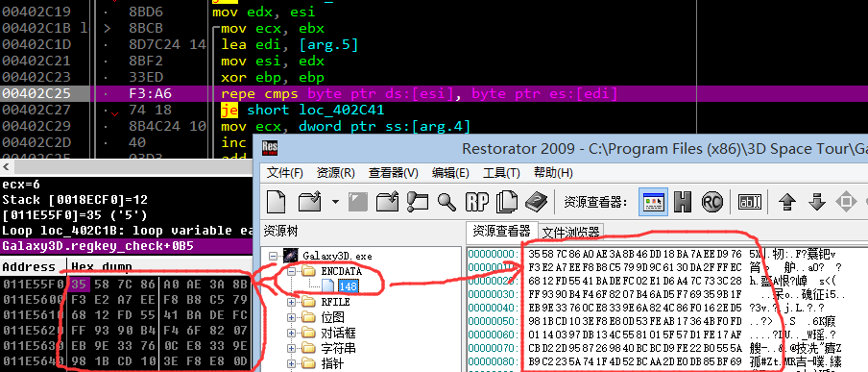The width and height of the screenshot is (868, 372).
Task: Click the New file icon in Restorator toolbar
Action: [x=277, y=202]
